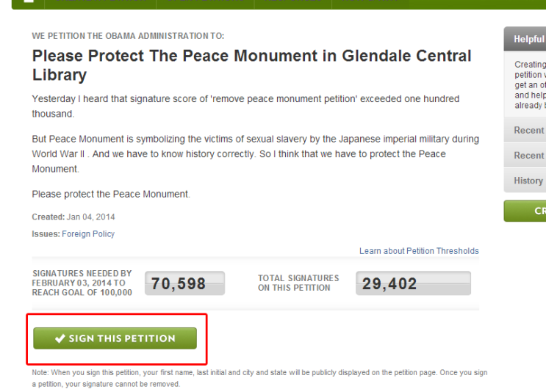Click the Total Signatures On This Petition label
The width and height of the screenshot is (546, 392).
[x=298, y=283]
